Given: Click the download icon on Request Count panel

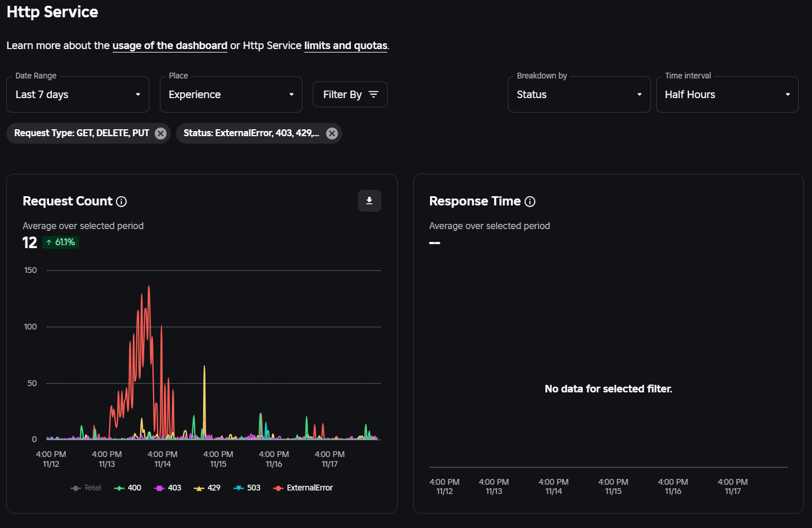Looking at the screenshot, I should point(369,201).
